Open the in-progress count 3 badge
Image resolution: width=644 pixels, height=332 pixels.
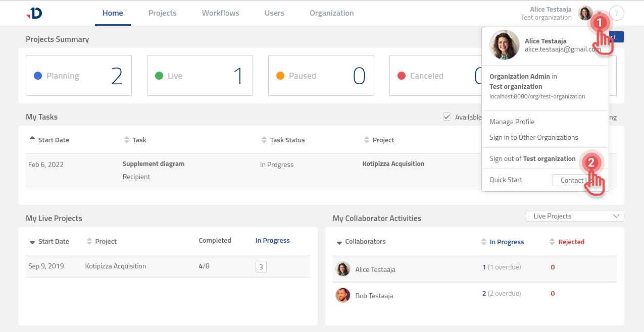pyautogui.click(x=261, y=267)
